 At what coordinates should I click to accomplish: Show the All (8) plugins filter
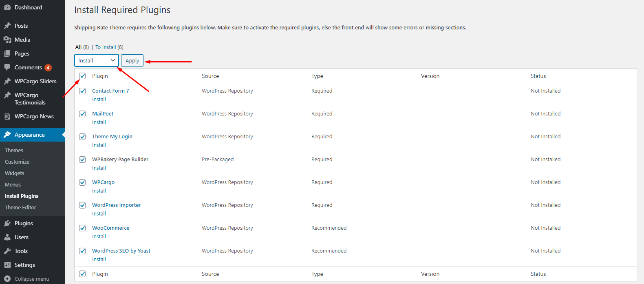(x=82, y=47)
